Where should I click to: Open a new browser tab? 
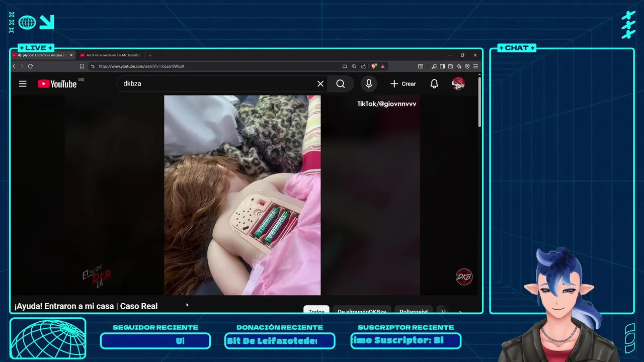coord(150,55)
